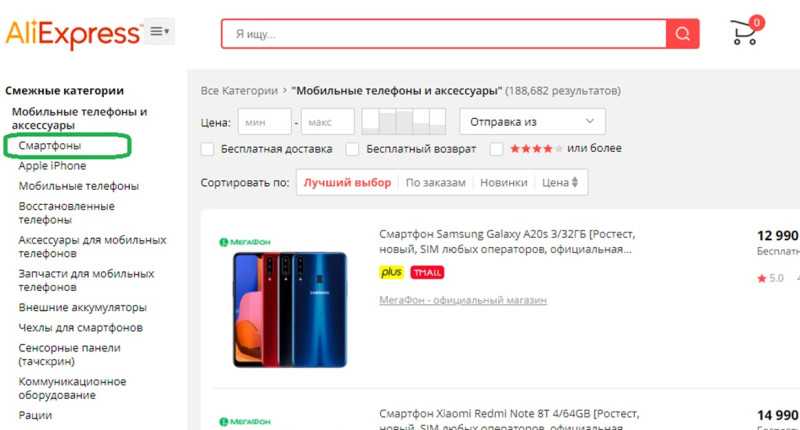This screenshot has height=430, width=800.
Task: Click the yellow plus badge
Action: [391, 272]
